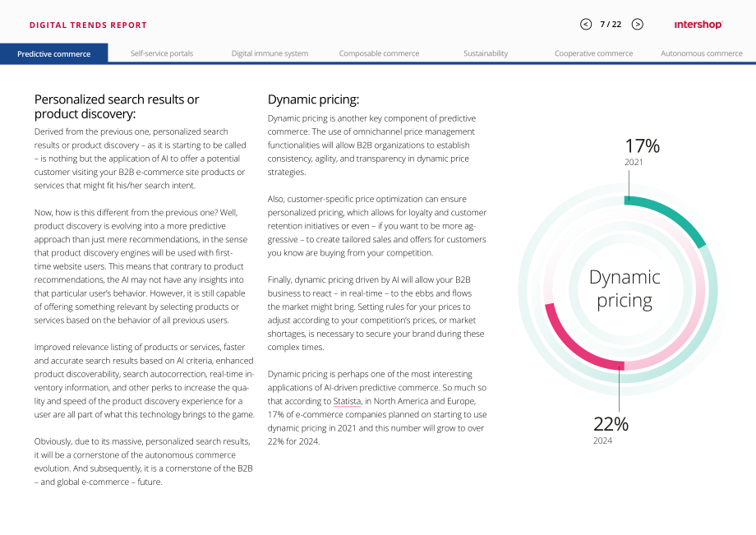Select the Autonomous commerce tab
This screenshot has width=756, height=535.
click(x=702, y=53)
